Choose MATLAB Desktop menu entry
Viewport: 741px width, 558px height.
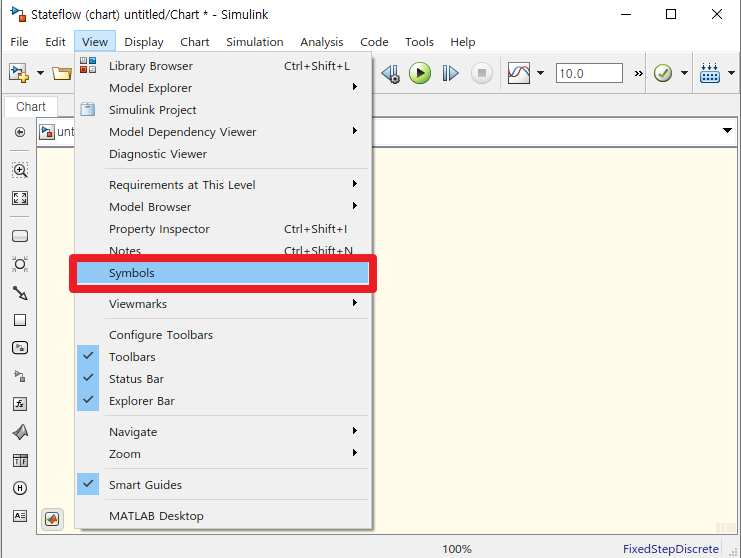pos(223,516)
